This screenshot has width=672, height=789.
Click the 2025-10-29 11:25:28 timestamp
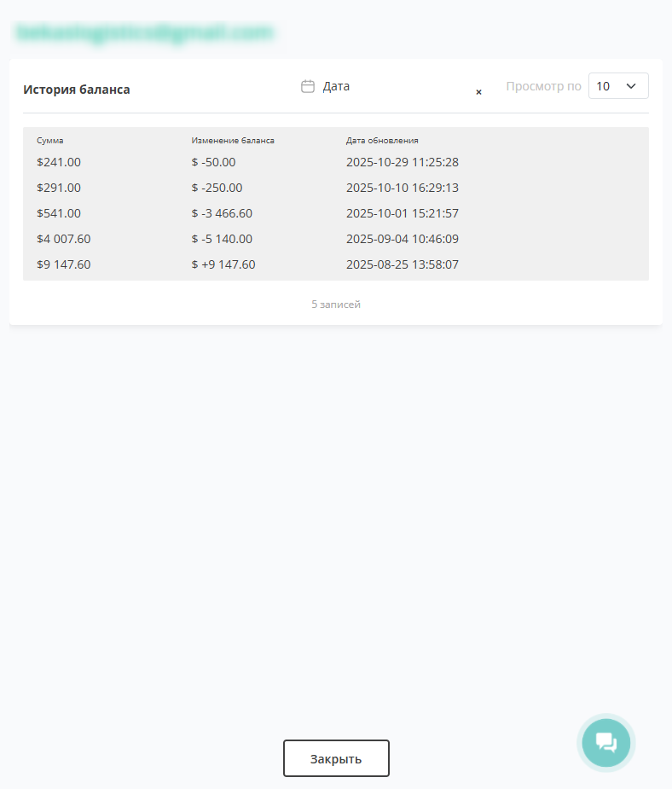coord(403,162)
